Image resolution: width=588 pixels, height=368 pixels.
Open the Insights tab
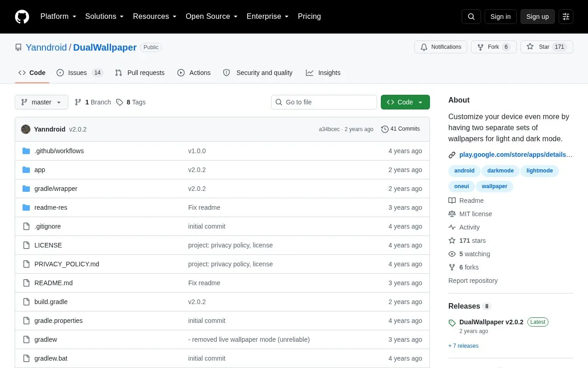coord(323,73)
